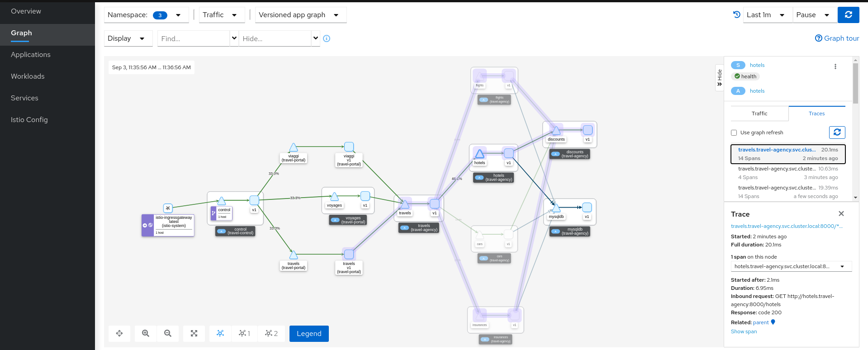Toggle the drag/pan mode icon

click(119, 333)
